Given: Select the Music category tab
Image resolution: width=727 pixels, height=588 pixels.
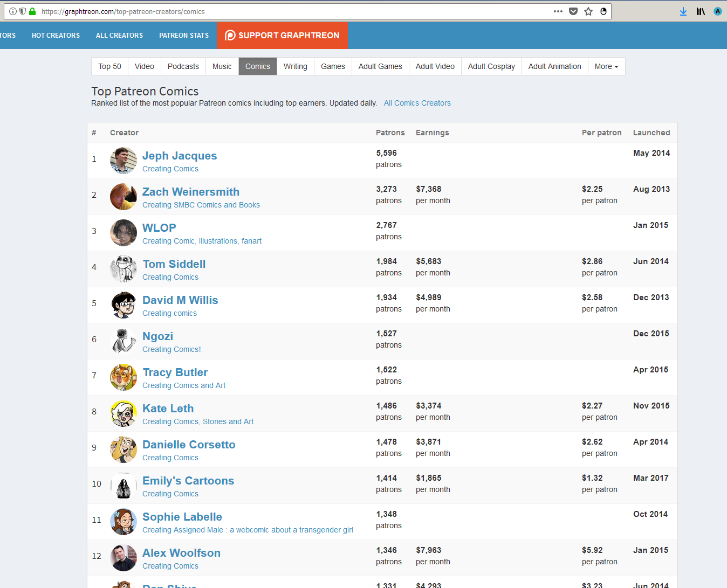Looking at the screenshot, I should click(x=222, y=66).
